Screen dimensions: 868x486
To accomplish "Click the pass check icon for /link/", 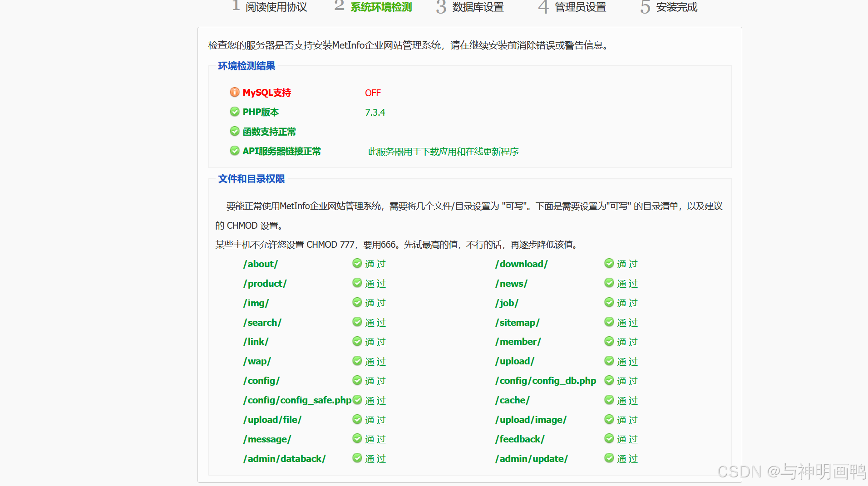I will [x=357, y=341].
